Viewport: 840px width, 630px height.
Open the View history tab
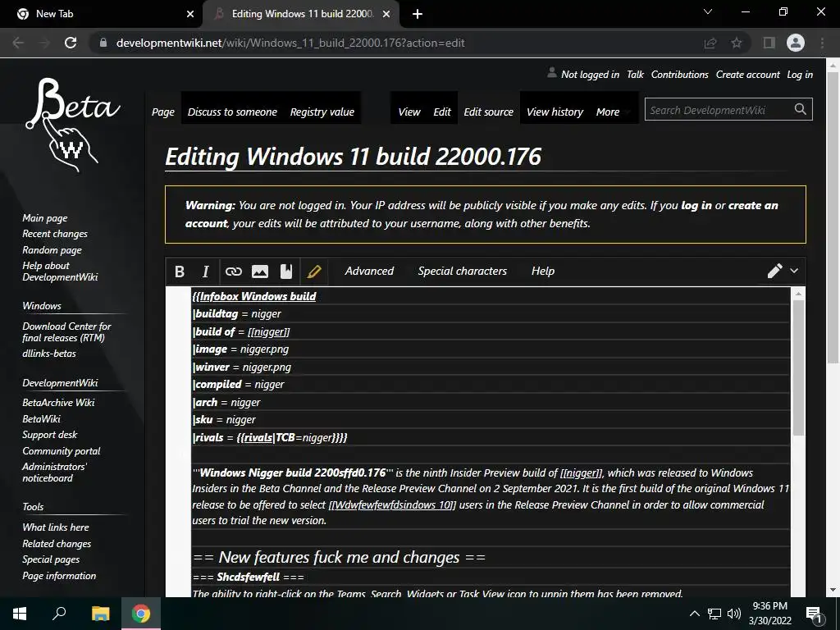555,112
